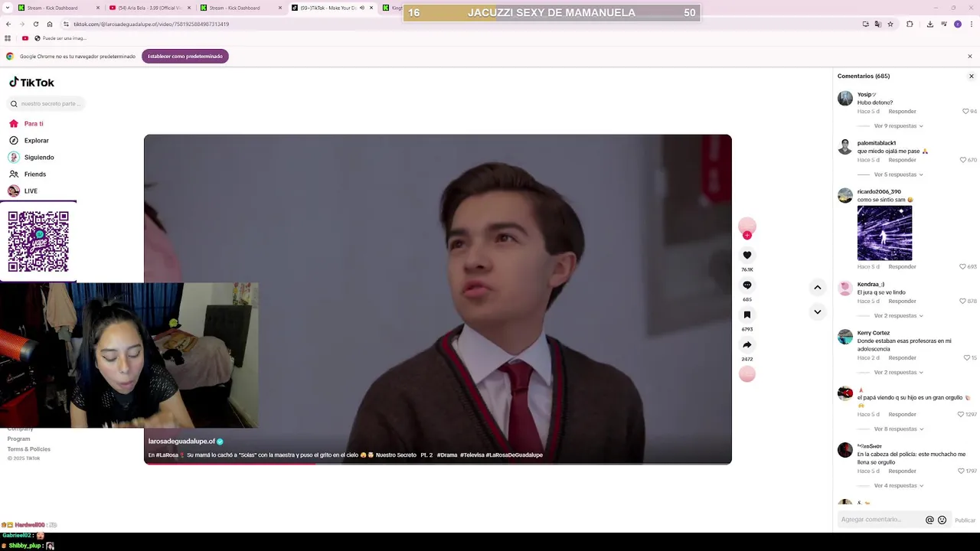980x551 pixels.
Task: Insert mention with @ icon
Action: (x=929, y=520)
